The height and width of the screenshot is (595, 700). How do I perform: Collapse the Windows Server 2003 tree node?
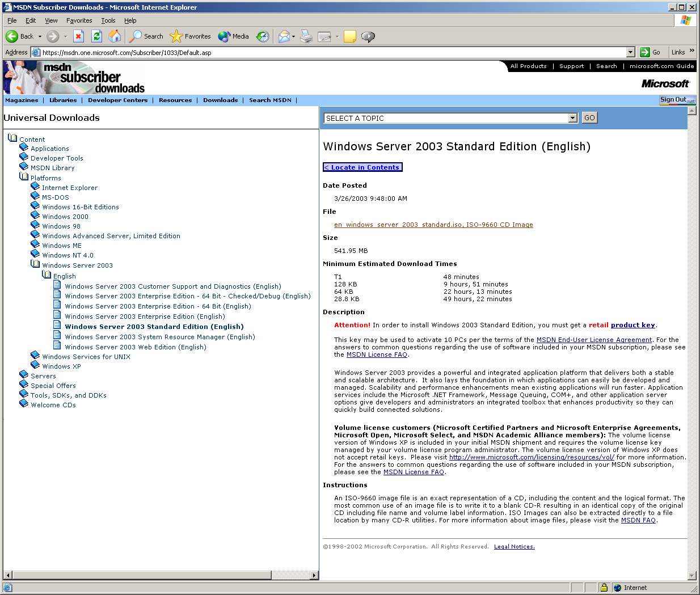coord(35,265)
